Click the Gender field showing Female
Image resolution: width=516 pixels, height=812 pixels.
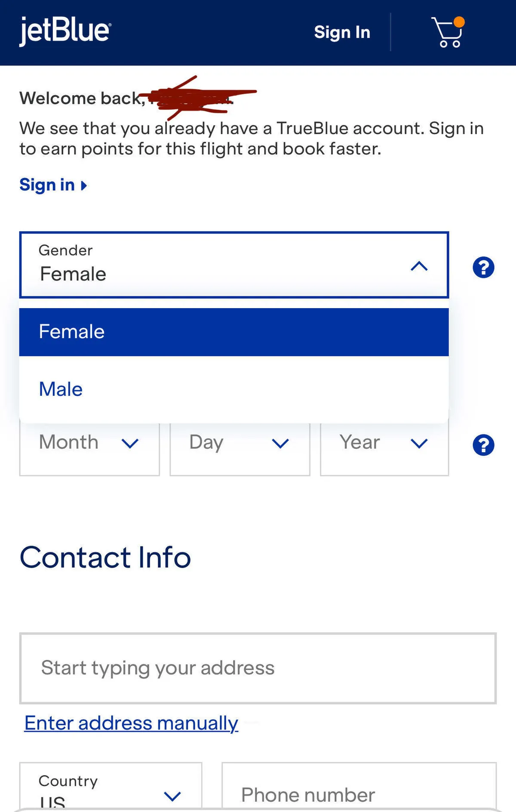215,266
